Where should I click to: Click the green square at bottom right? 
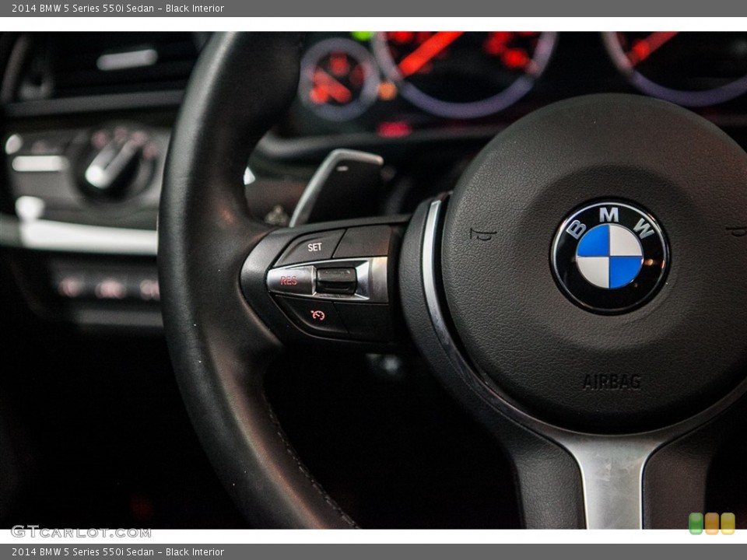pyautogui.click(x=696, y=523)
